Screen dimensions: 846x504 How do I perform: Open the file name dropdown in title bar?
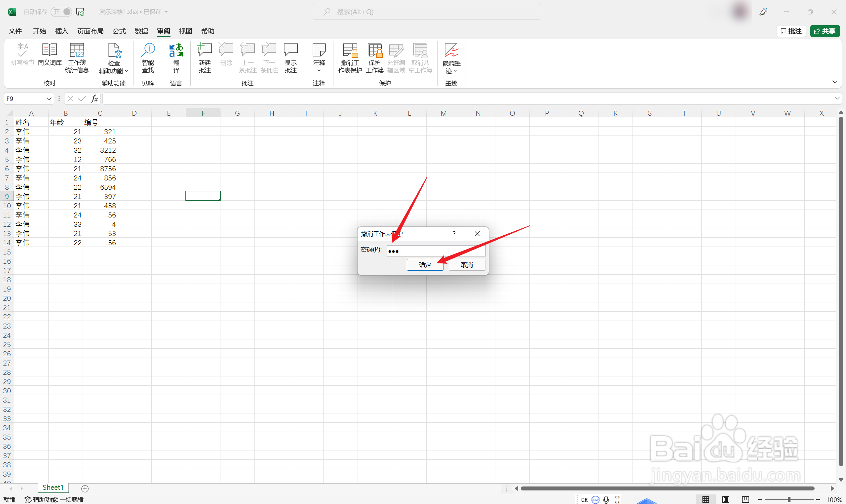(x=166, y=12)
